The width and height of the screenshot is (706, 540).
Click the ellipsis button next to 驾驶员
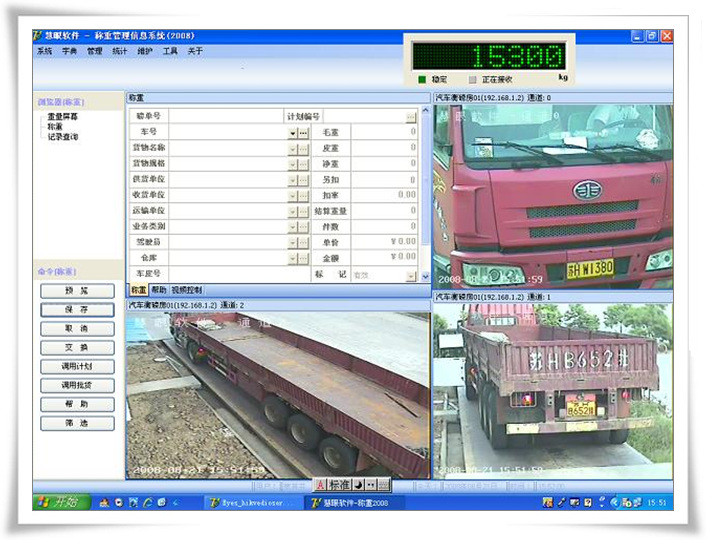coord(303,243)
